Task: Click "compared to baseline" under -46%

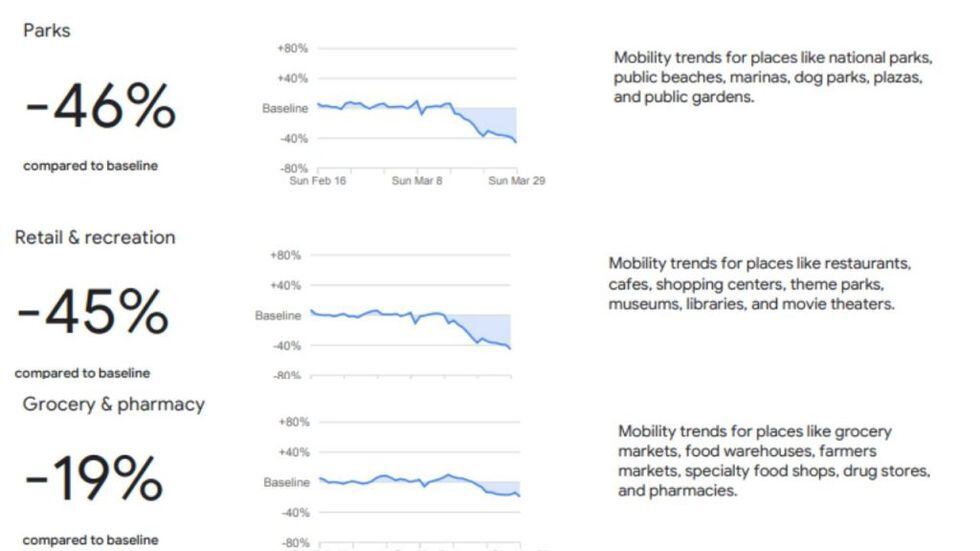Action: pos(90,166)
